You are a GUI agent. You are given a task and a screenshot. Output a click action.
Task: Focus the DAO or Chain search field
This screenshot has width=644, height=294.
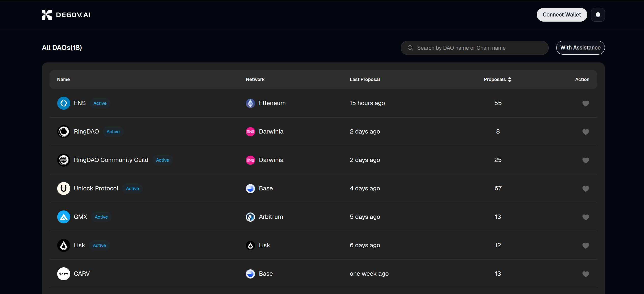tap(478, 48)
